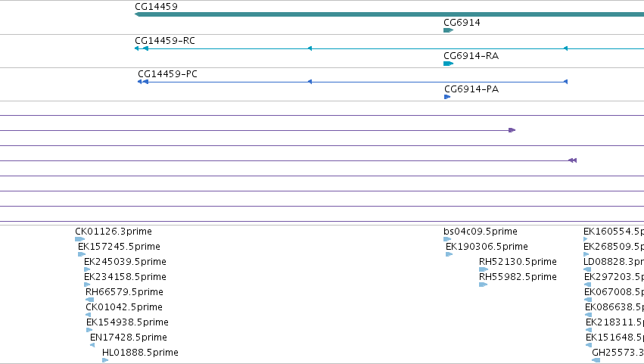Click the bs04c09.5prime EST label
The height and width of the screenshot is (364, 644).
tap(480, 232)
